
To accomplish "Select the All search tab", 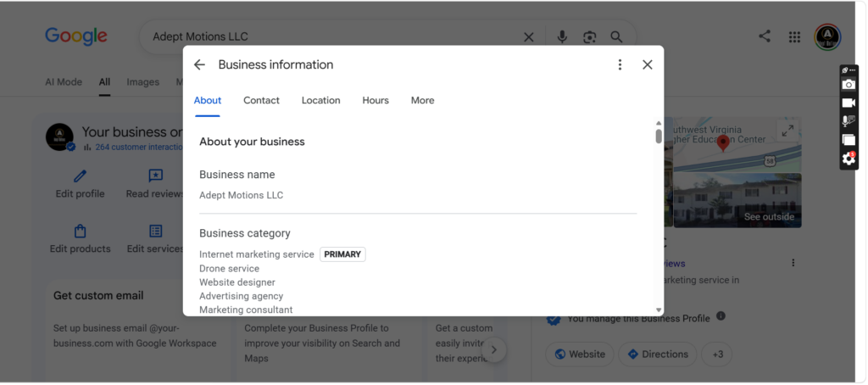I will 104,82.
